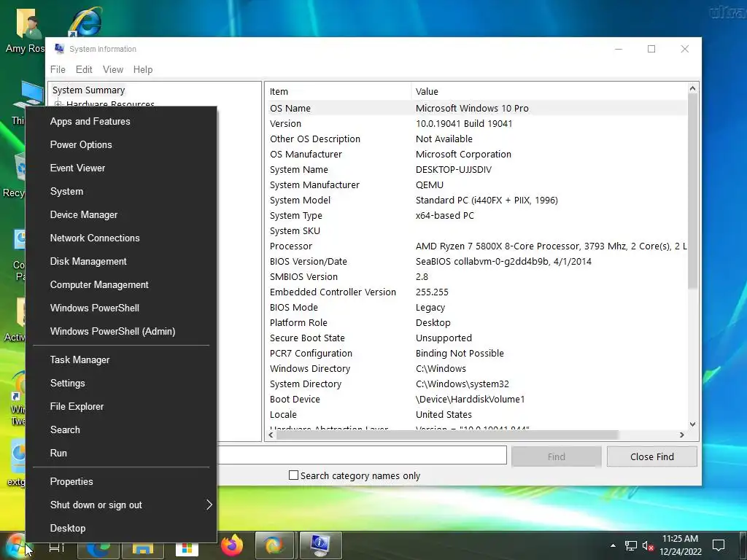Open Event Viewer

[121, 168]
